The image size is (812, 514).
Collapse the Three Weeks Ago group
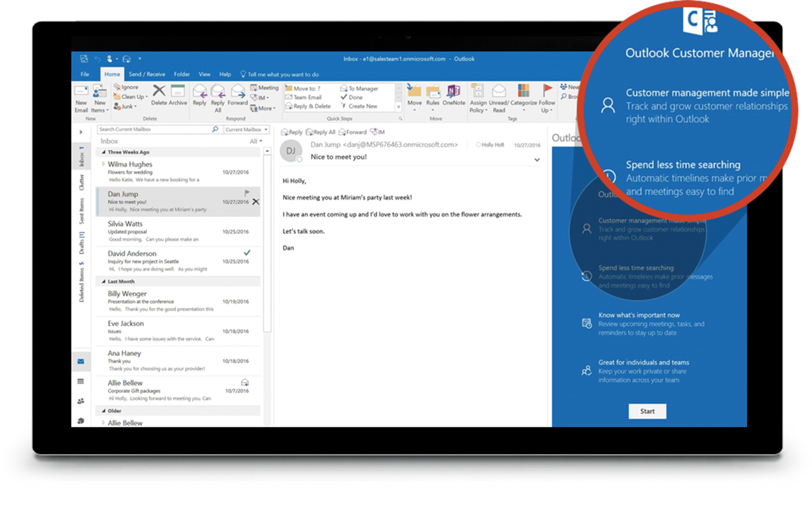point(104,152)
